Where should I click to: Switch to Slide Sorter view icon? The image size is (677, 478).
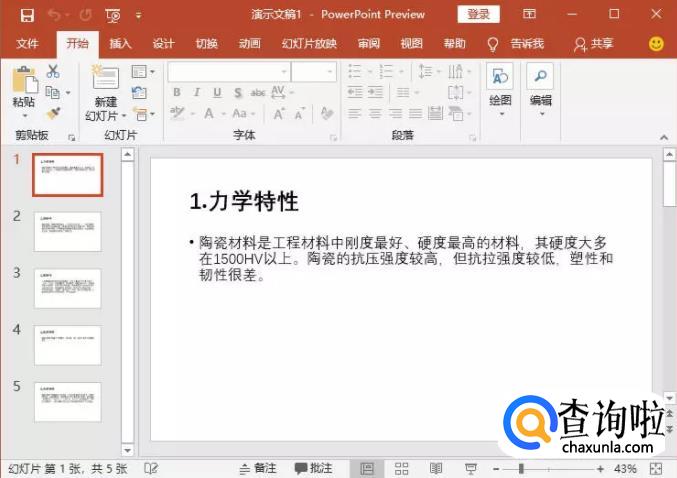[x=402, y=469]
